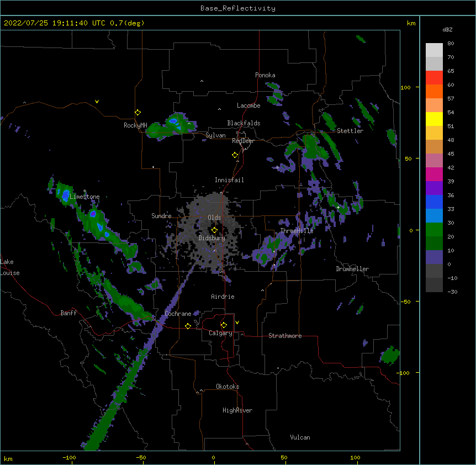Pick the dark green 10-20 dBZ legend swatch

click(x=434, y=244)
